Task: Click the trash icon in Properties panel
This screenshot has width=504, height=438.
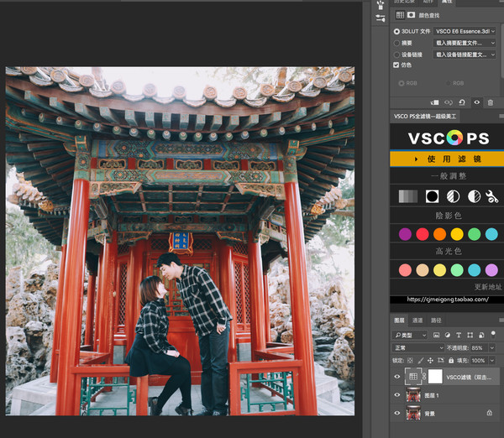Action: [491, 102]
